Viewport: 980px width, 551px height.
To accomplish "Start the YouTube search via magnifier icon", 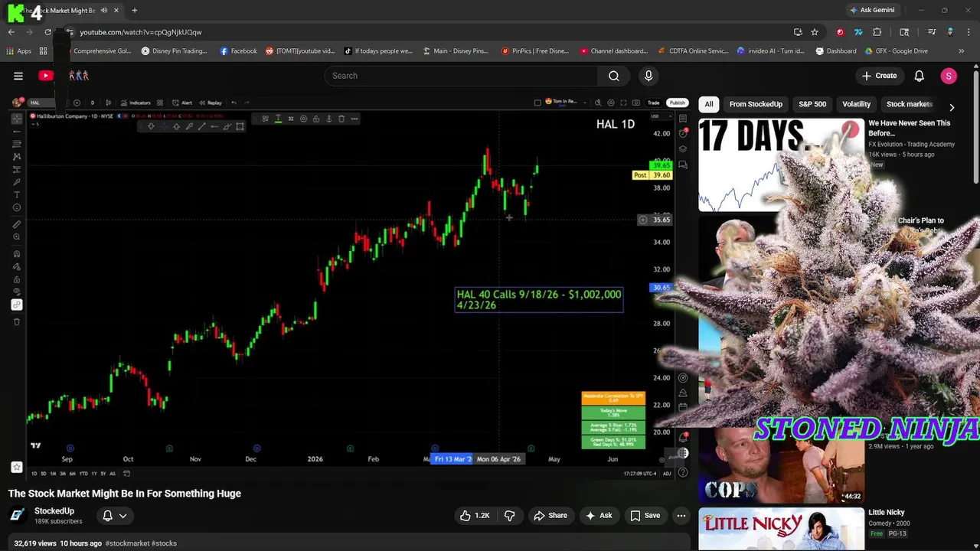I will (613, 76).
